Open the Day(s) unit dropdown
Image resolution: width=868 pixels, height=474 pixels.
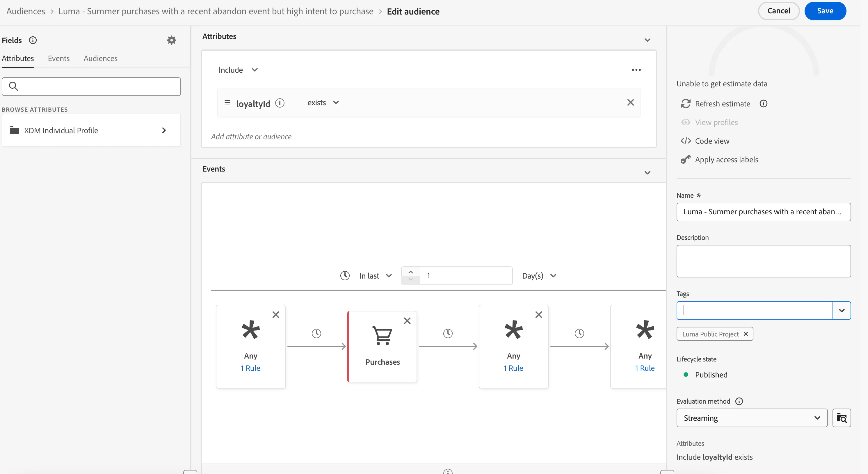point(539,276)
